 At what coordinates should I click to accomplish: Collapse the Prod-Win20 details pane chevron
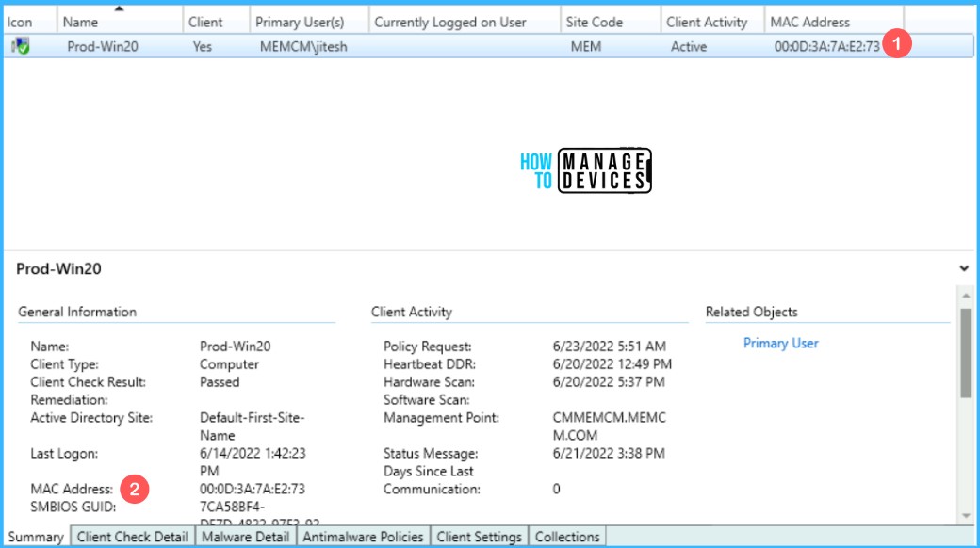pyautogui.click(x=964, y=268)
